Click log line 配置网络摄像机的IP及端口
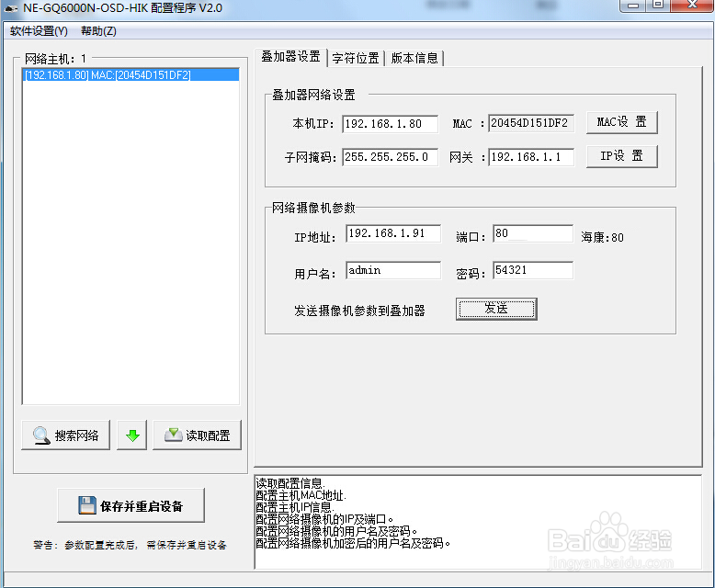715x588 pixels. tap(324, 519)
